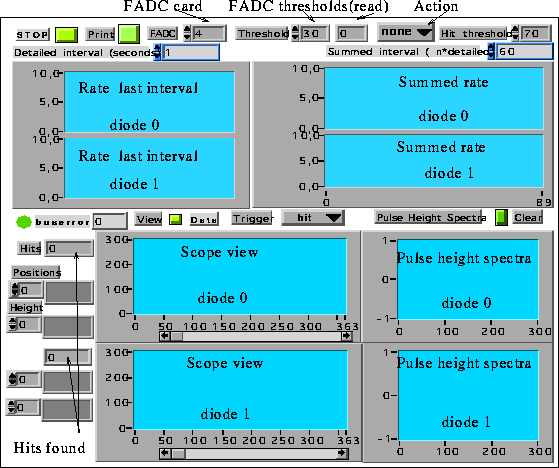Click the Clear button
559x468 pixels.
coord(528,217)
